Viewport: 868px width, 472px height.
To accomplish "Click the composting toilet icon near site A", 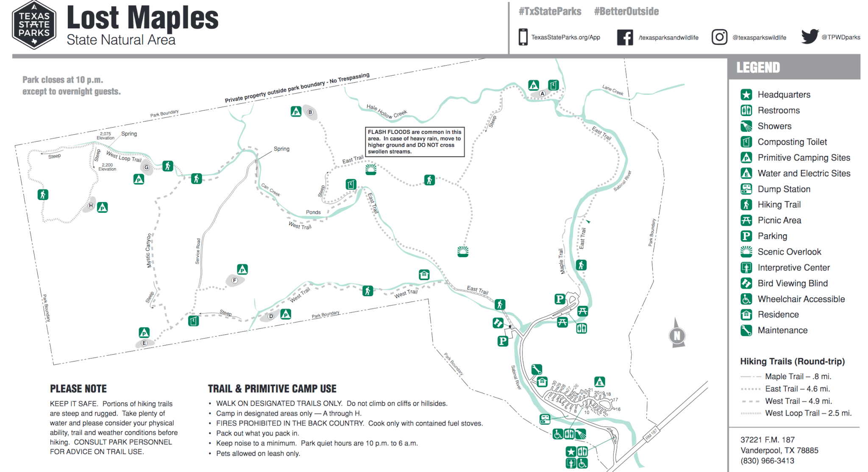I will tap(553, 85).
